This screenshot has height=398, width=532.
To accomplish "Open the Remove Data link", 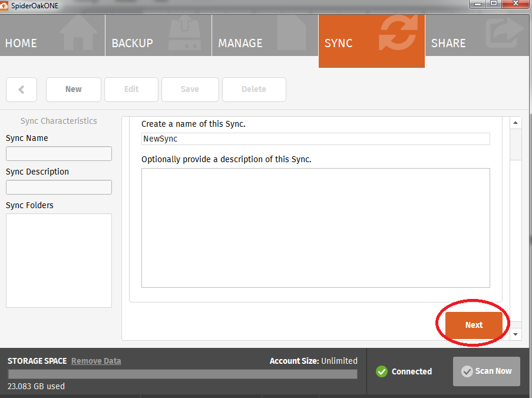I will tap(96, 361).
